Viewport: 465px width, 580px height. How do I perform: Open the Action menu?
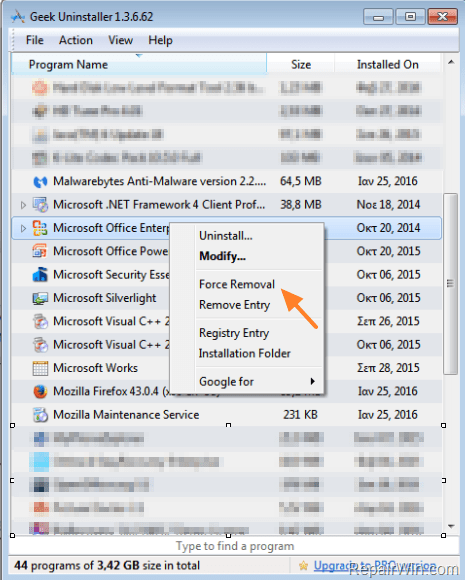click(76, 40)
